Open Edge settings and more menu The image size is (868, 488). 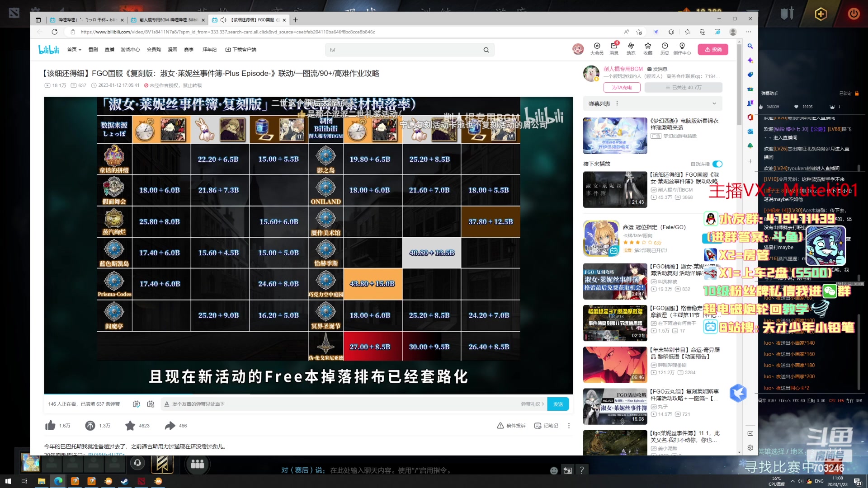click(x=749, y=32)
